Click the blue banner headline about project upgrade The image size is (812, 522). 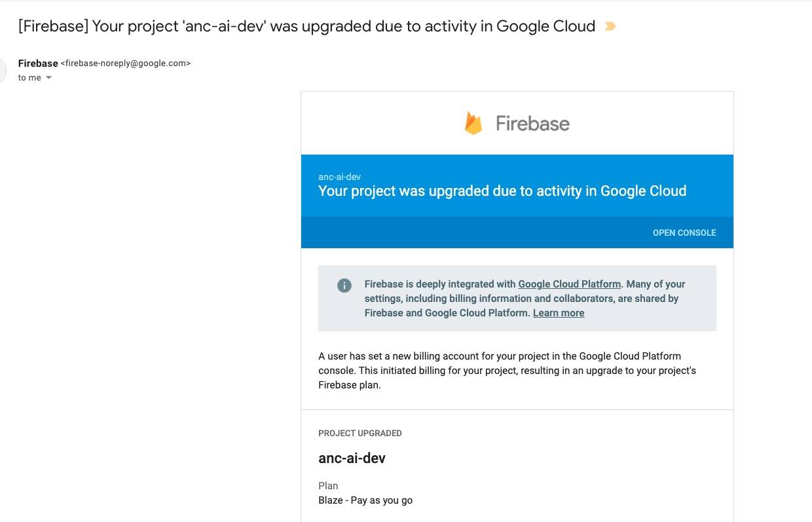point(502,191)
